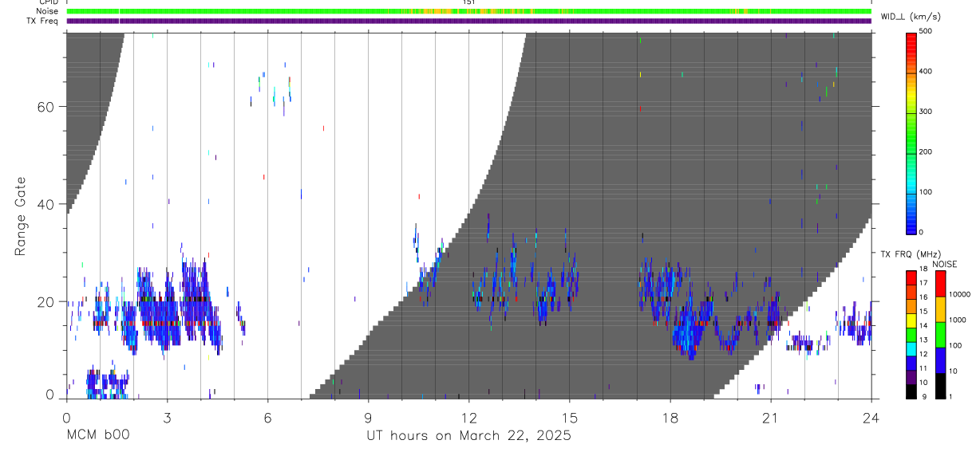
Task: Click the 'TX FRQ (MHz)' legend title
Action: click(911, 254)
